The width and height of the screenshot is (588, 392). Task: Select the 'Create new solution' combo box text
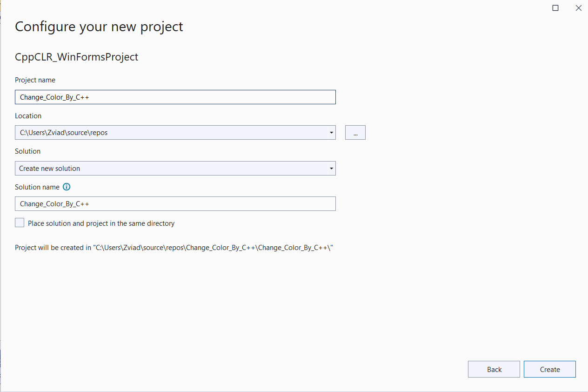tap(50, 169)
